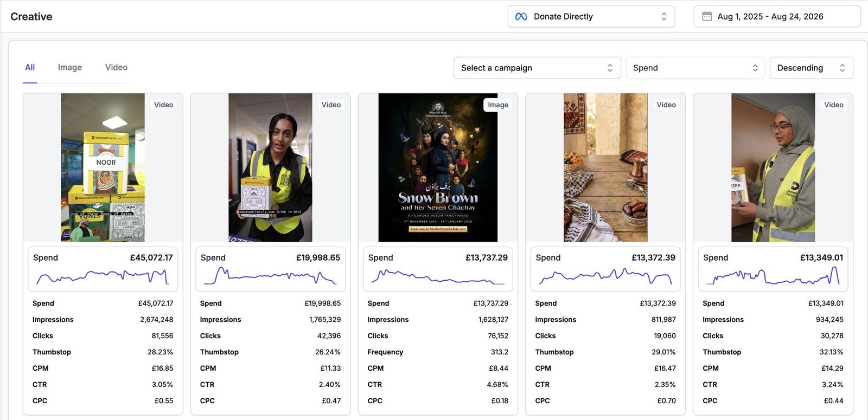
Task: Click the Meta logo icon beside Donate Directly
Action: tap(521, 17)
